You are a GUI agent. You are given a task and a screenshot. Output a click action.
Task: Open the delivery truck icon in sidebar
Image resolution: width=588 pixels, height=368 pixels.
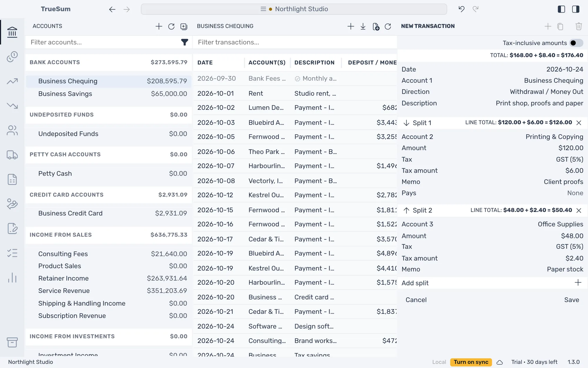12,155
